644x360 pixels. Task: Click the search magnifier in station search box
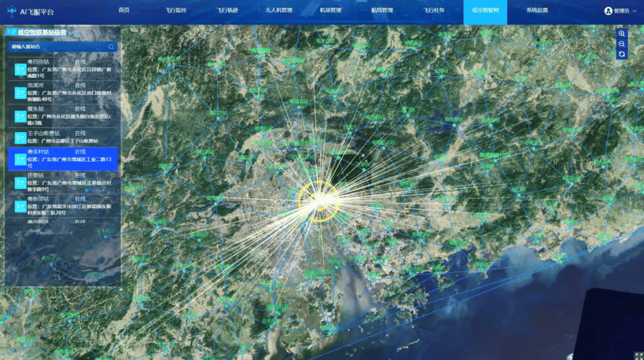click(111, 47)
